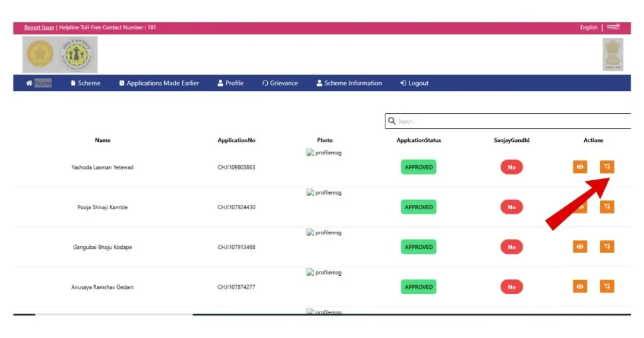Click profile photo placeholder for Yashoda Laxman Yetewad

tap(324, 153)
